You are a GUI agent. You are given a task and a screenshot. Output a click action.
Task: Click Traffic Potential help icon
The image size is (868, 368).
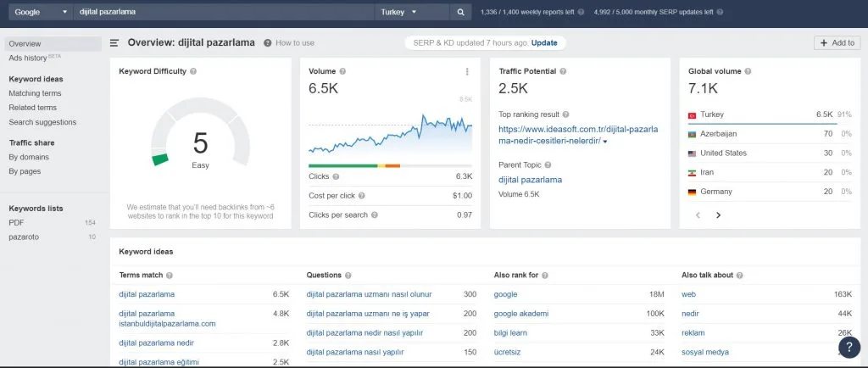(563, 71)
